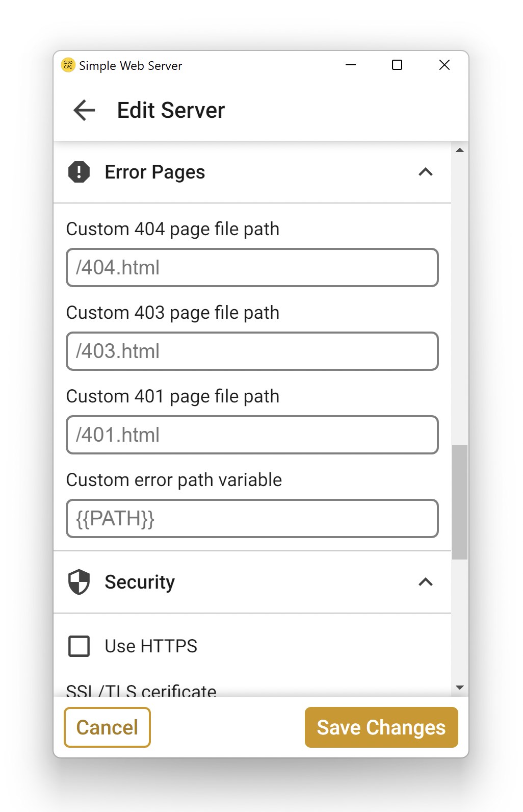523x812 pixels.
Task: Collapse the Error Pages section chevron
Action: pyautogui.click(x=425, y=172)
